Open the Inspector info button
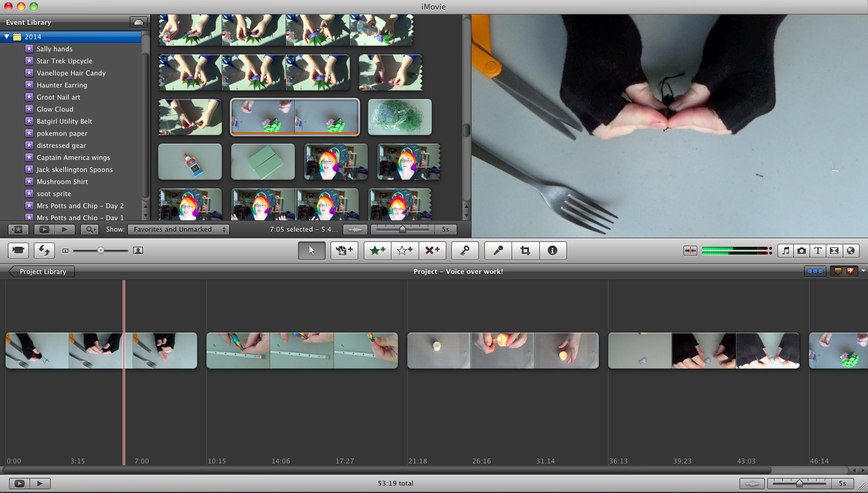The height and width of the screenshot is (493, 868). point(553,250)
